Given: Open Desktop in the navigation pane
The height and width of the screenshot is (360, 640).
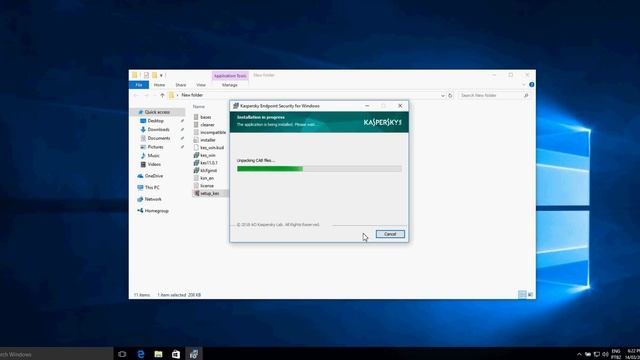Looking at the screenshot, I should pos(156,121).
